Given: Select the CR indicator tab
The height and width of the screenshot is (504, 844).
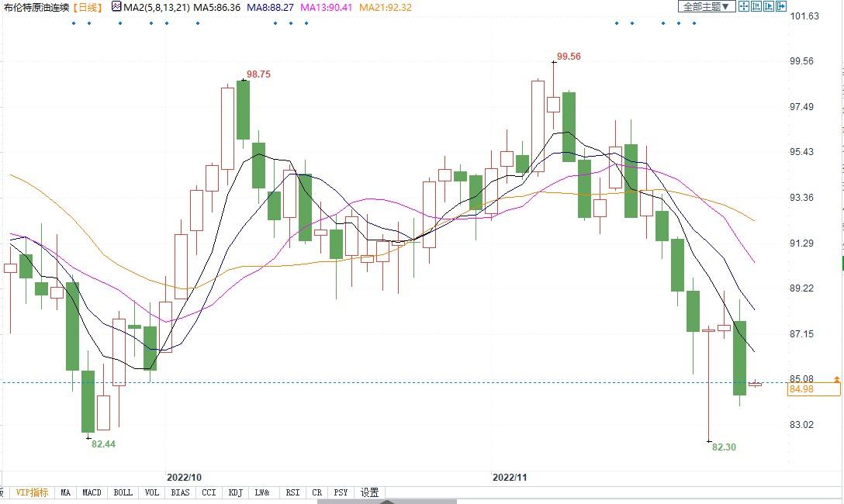Looking at the screenshot, I should 317,492.
